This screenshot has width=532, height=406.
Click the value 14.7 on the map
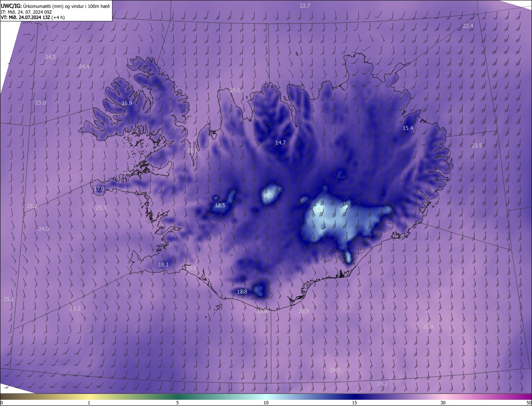click(281, 142)
